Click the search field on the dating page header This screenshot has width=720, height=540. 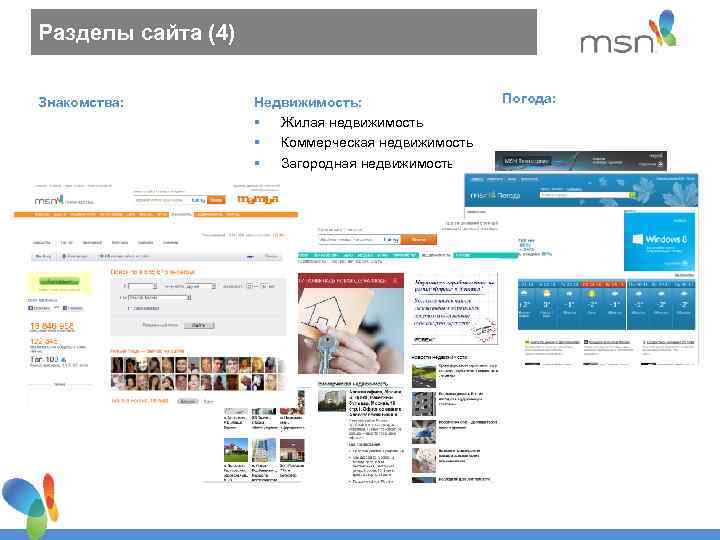click(170, 200)
